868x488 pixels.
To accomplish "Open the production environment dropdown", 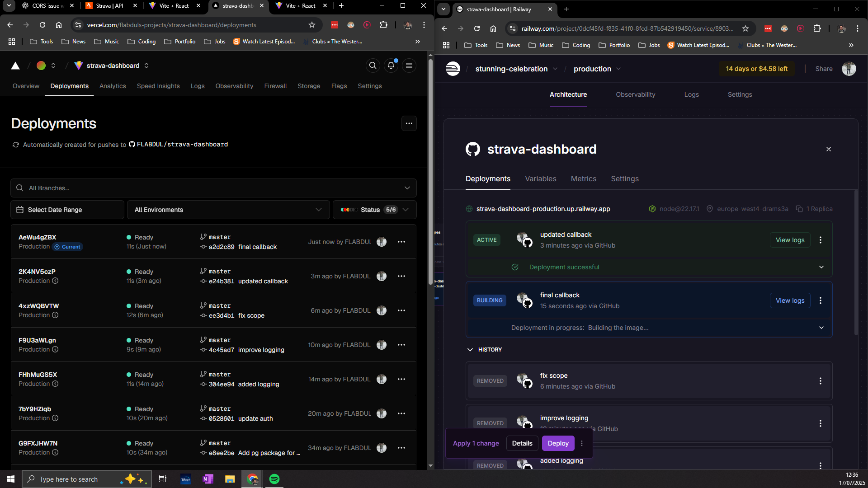I will 618,69.
